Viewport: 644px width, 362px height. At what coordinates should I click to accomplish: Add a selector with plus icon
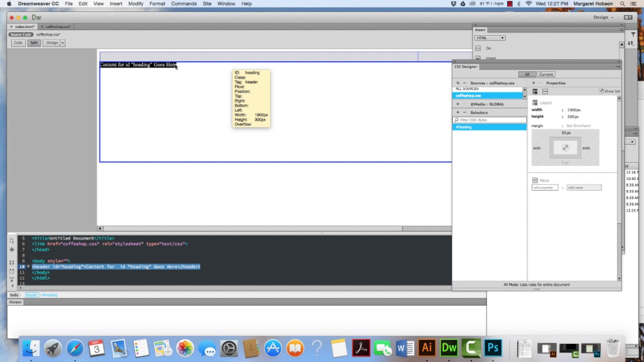click(x=458, y=113)
